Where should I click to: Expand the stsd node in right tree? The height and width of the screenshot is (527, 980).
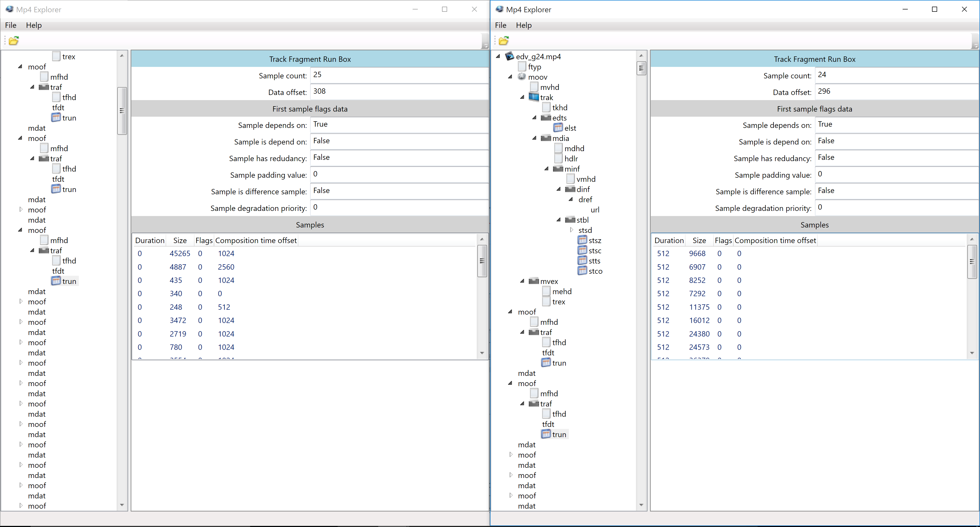click(x=571, y=230)
